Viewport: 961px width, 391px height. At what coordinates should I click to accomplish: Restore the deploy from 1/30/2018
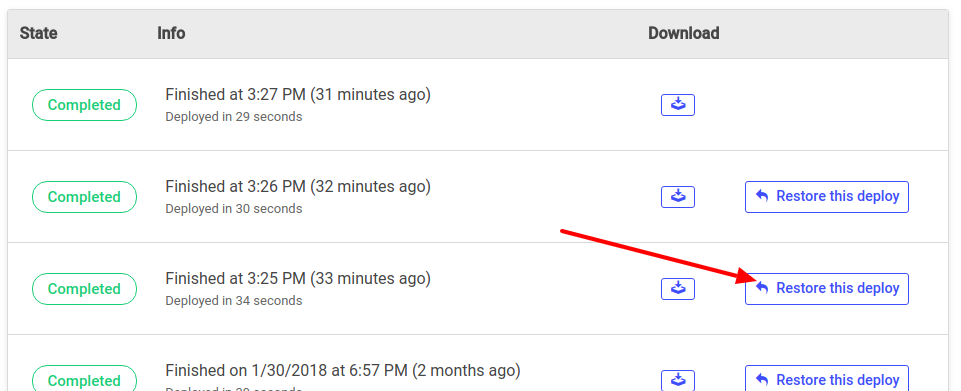[x=827, y=378]
